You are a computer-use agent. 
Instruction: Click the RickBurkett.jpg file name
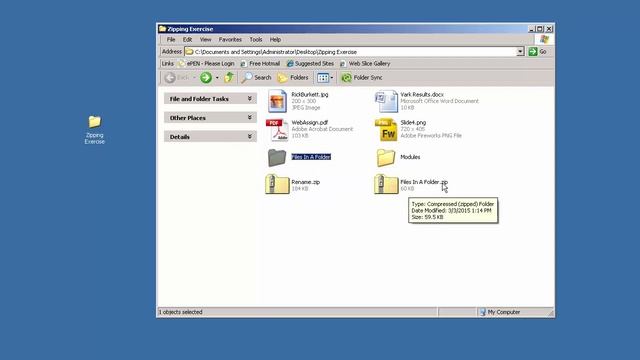point(310,94)
